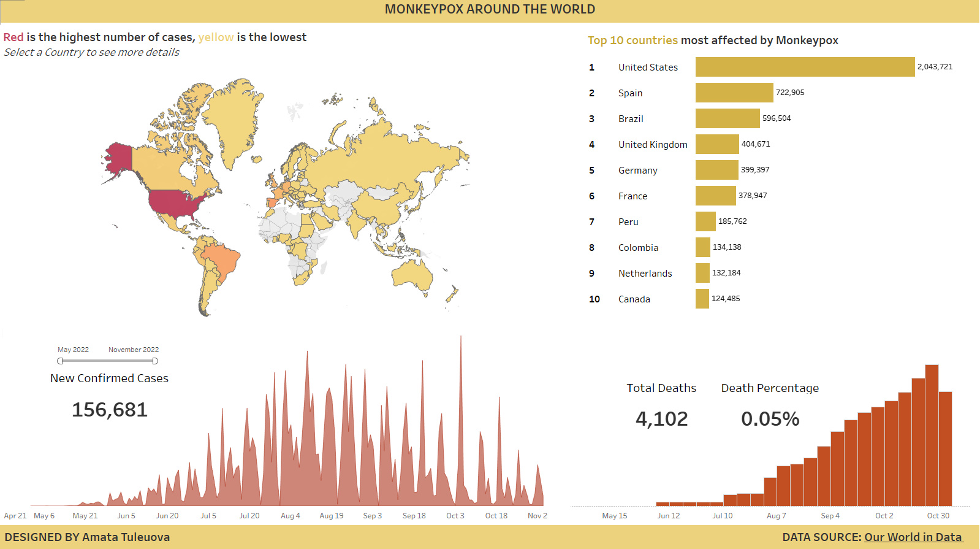The height and width of the screenshot is (549, 980).
Task: Open the Our World in Data link
Action: [x=913, y=537]
